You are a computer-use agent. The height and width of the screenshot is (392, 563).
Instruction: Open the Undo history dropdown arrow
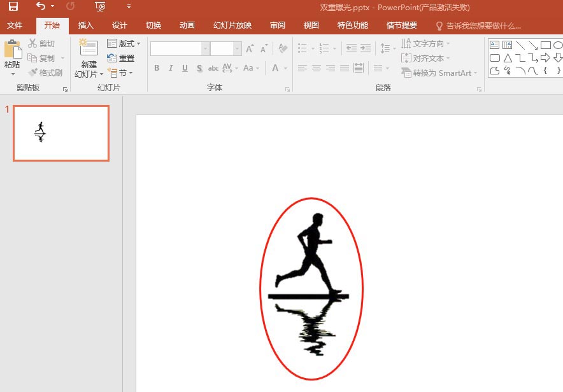53,6
